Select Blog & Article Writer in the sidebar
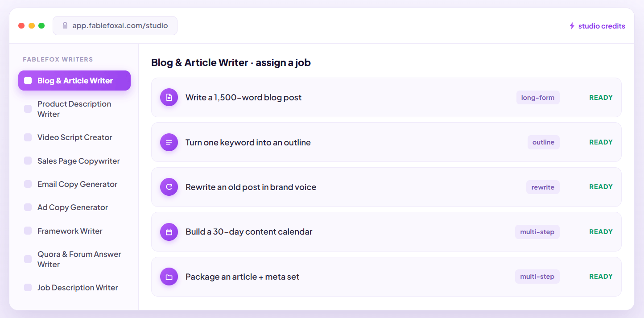 coord(74,81)
